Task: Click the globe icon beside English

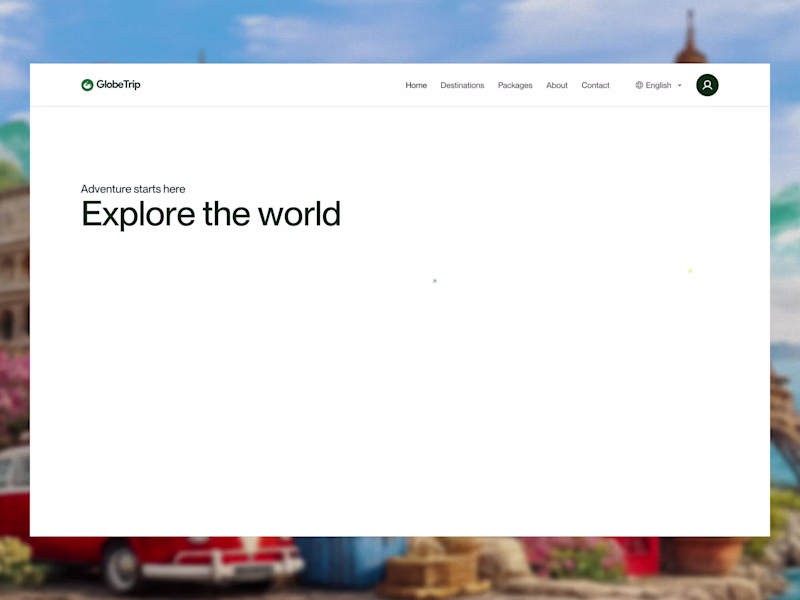Action: 638,85
